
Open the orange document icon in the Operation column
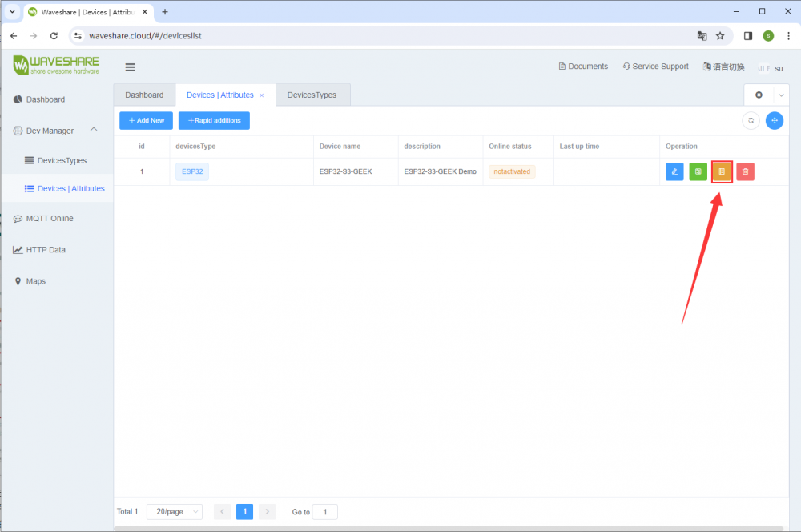click(x=722, y=171)
